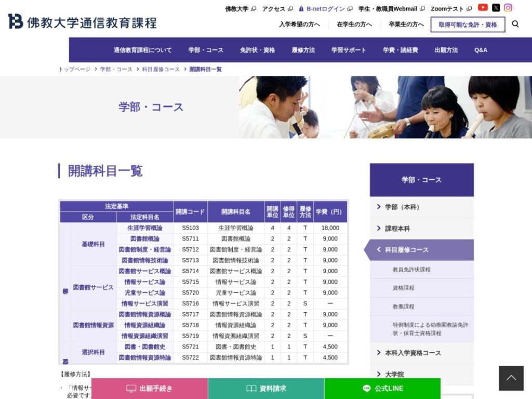Image resolution: width=532 pixels, height=399 pixels.
Task: Open the Zoomテスト link
Action: (x=451, y=9)
